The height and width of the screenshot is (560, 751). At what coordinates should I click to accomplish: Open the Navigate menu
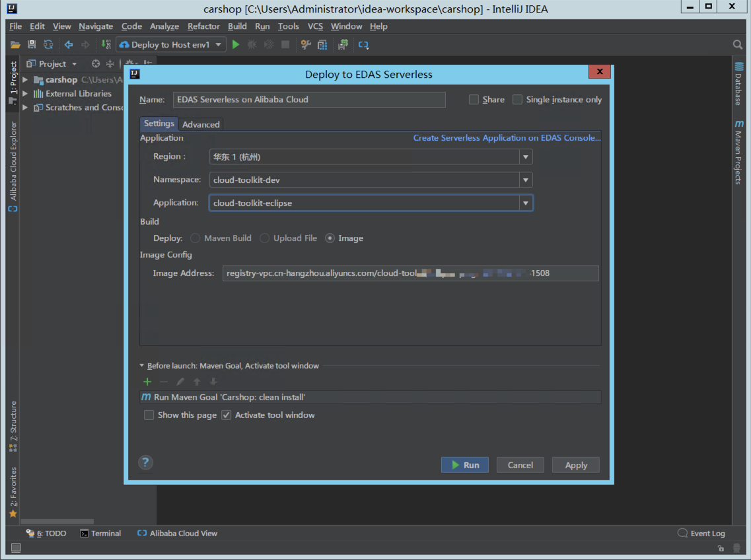tap(96, 26)
